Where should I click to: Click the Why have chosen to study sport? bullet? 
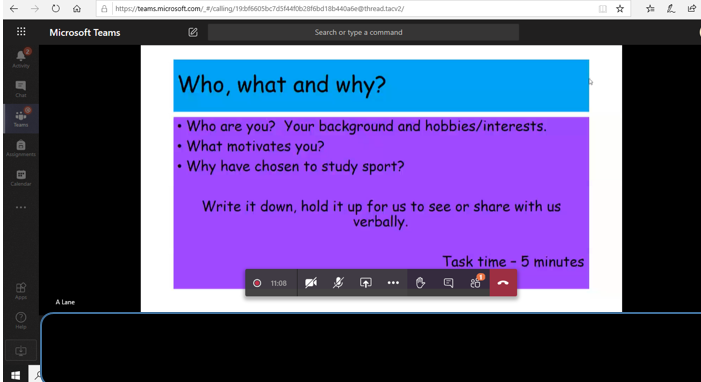point(295,166)
